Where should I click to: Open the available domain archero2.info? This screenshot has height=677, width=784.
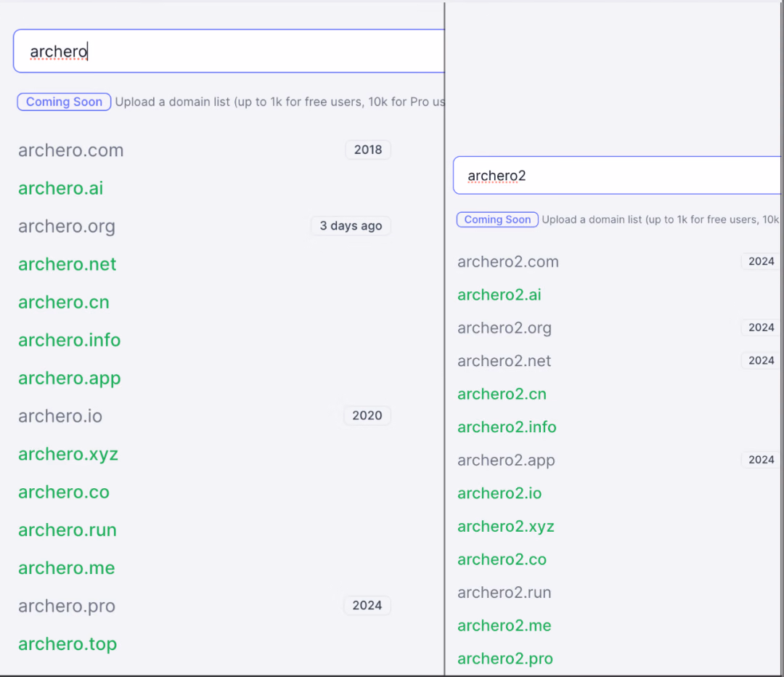coord(507,427)
